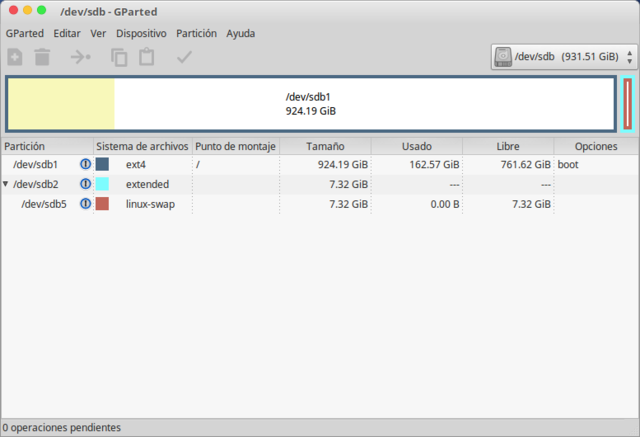Click the info icon beside /dev/sdb5
This screenshot has height=437, width=640.
85,204
